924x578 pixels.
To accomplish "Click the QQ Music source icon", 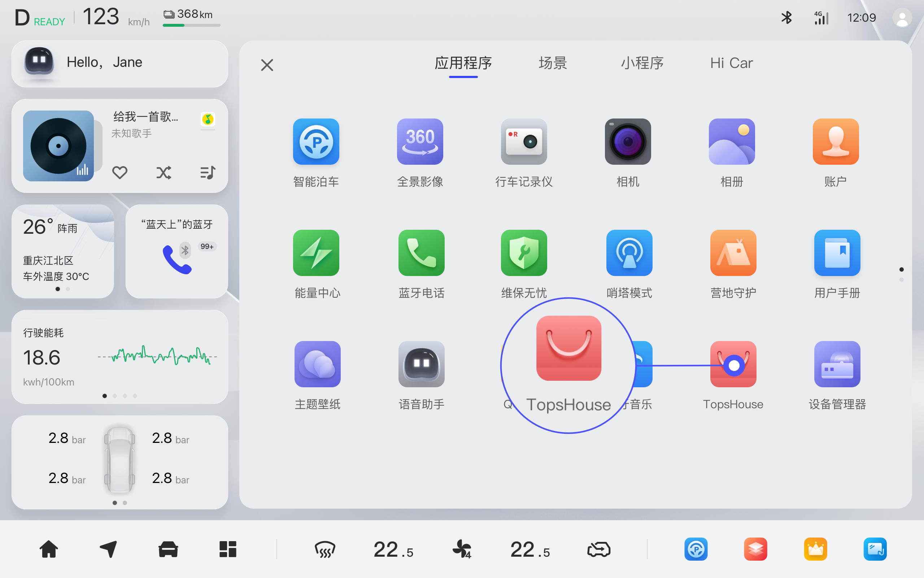I will tap(208, 119).
